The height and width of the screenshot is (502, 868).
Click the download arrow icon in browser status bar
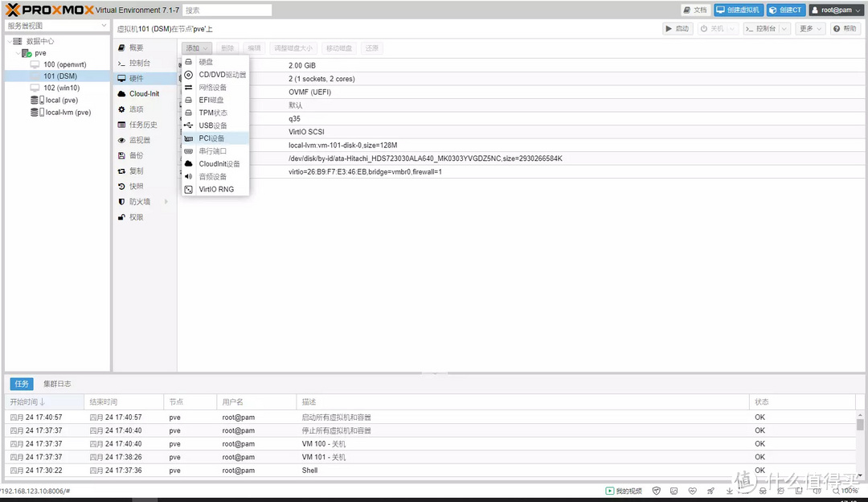[x=730, y=491]
